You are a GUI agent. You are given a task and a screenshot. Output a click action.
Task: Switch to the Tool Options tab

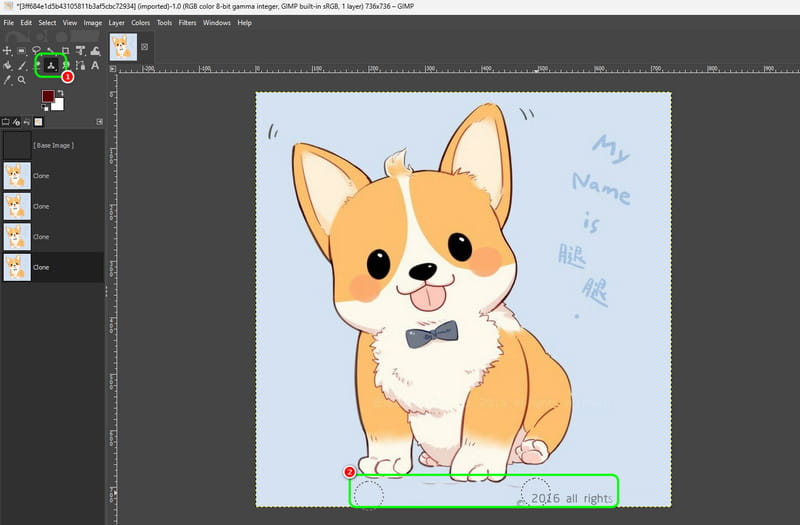(x=7, y=121)
